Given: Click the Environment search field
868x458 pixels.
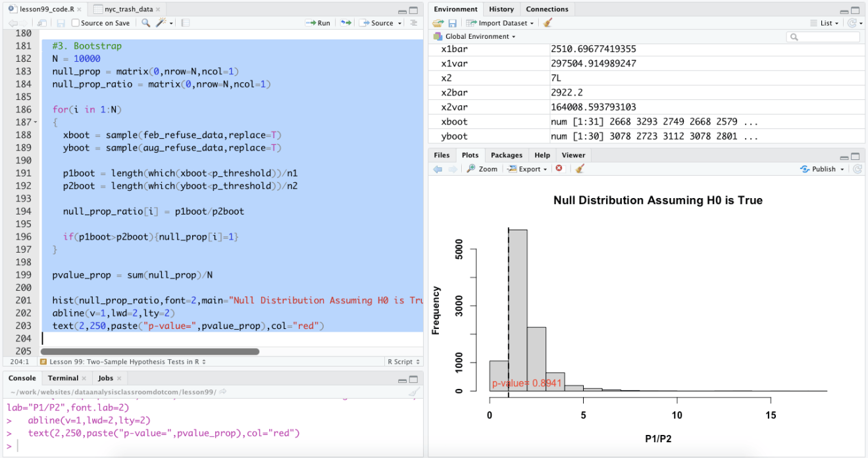Looking at the screenshot, I should click(823, 37).
